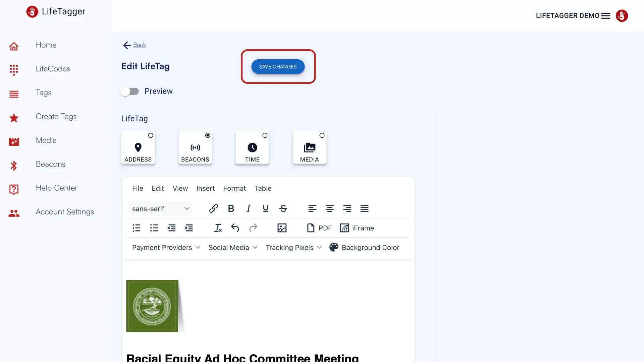Select the BEACONS radio button
Image resolution: width=644 pixels, height=362 pixels.
pyautogui.click(x=207, y=135)
